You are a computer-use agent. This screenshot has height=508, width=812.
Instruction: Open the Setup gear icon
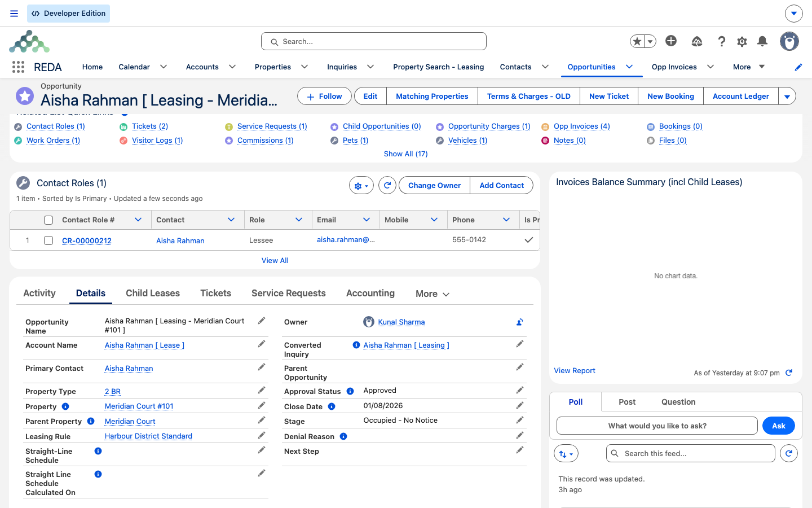[x=742, y=41]
